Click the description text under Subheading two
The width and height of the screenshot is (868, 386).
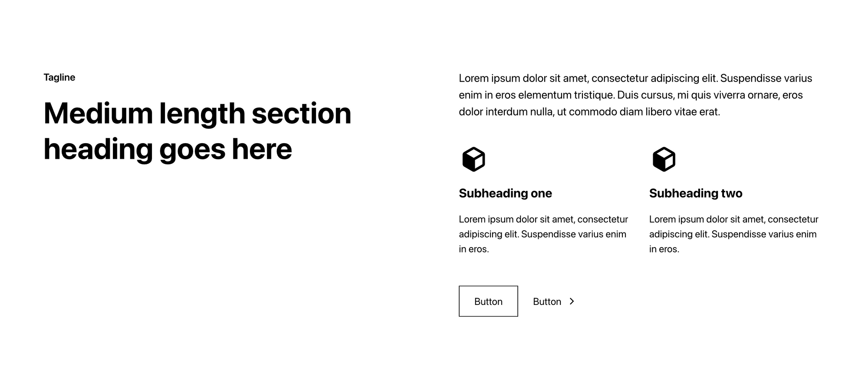tap(733, 234)
